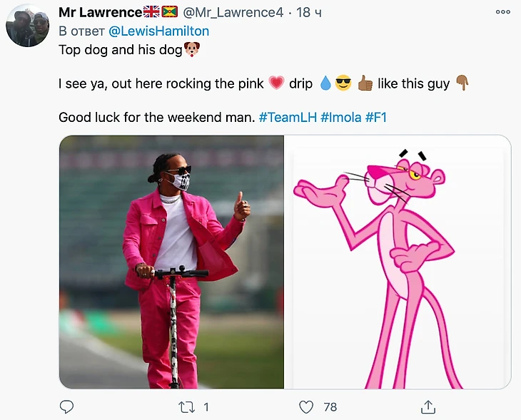This screenshot has width=521, height=420.
Task: Open the Mr Lawrence display name
Action: click(101, 12)
